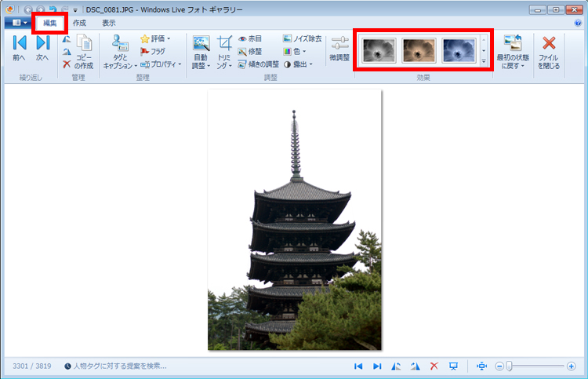588x379 pixels.
Task: Open the プロパティ dropdown
Action: coord(161,64)
